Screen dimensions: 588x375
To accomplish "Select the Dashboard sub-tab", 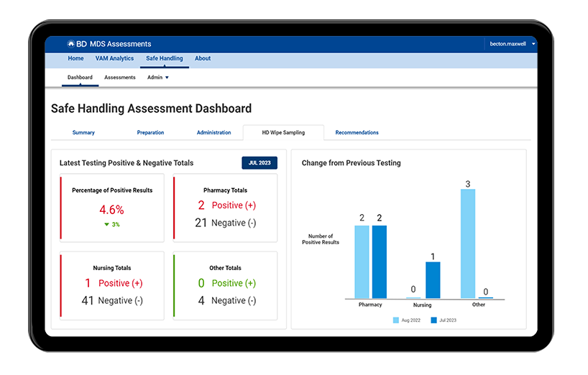I will coord(80,78).
